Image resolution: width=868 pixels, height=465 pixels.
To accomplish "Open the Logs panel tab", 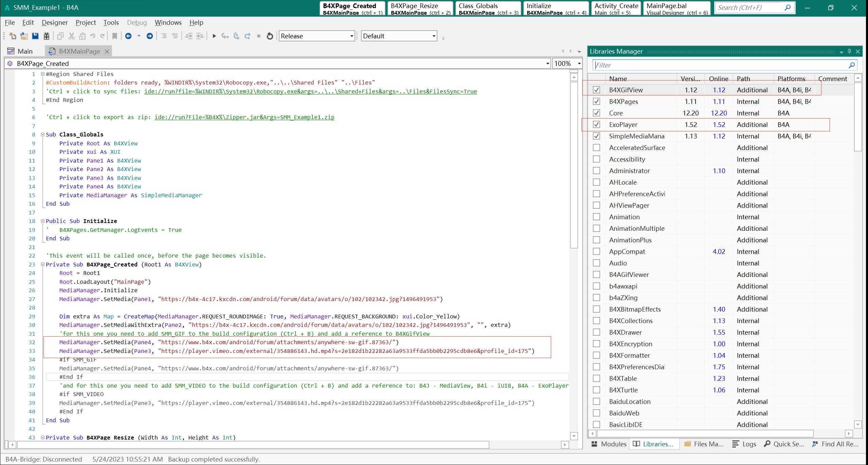I will pyautogui.click(x=744, y=444).
